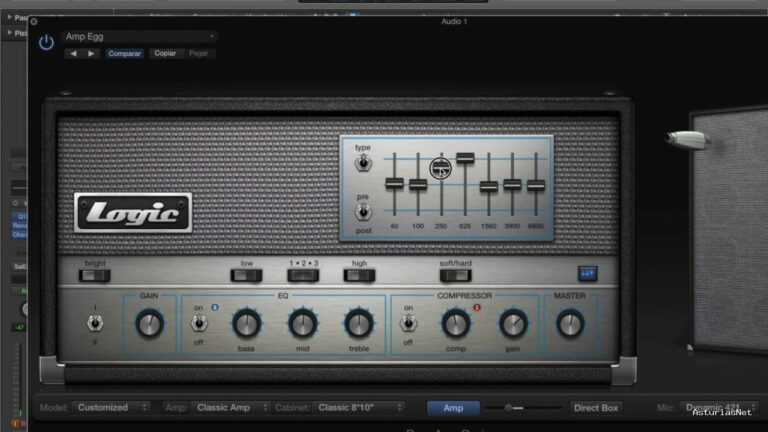Click the Comparar button
The image size is (768, 432).
click(124, 53)
